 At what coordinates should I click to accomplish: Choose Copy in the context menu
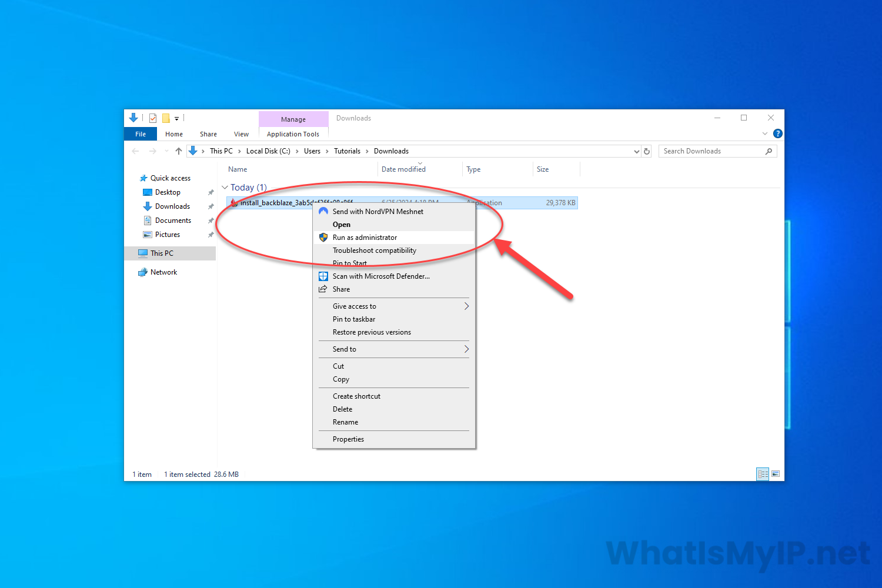coord(394,379)
